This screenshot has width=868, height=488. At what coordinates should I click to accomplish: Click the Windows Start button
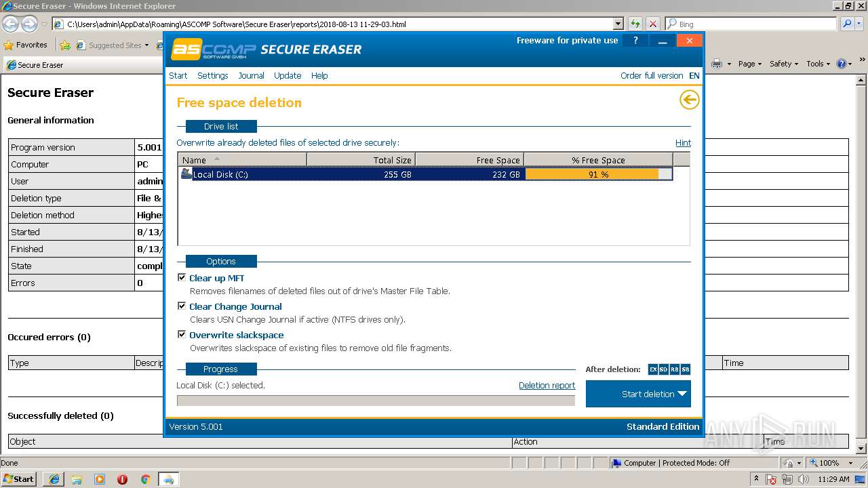pos(19,479)
